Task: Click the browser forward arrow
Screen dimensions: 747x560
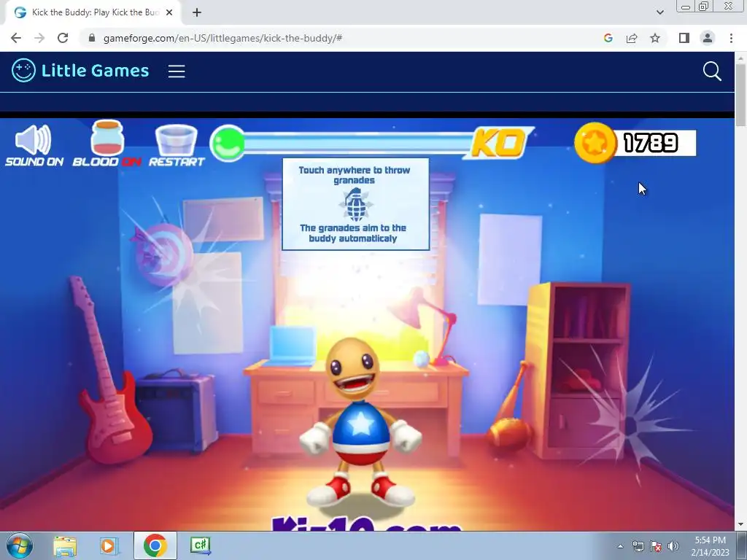Action: click(x=39, y=38)
